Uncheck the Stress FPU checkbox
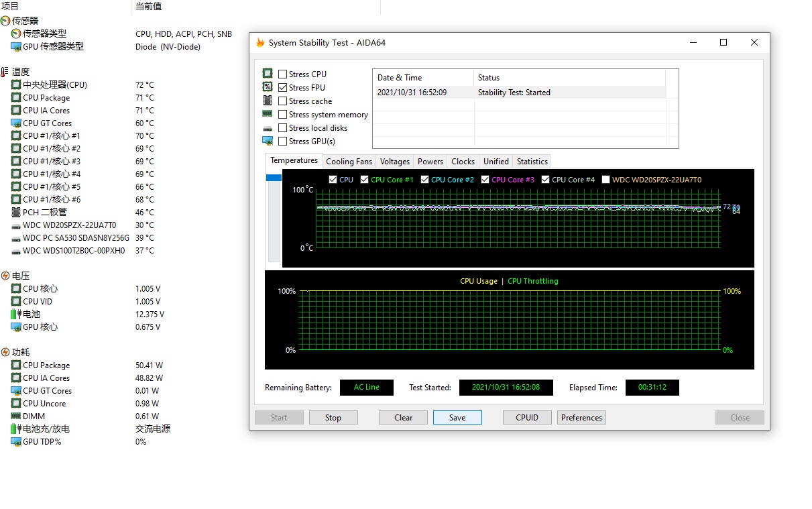812x509 pixels. point(282,88)
